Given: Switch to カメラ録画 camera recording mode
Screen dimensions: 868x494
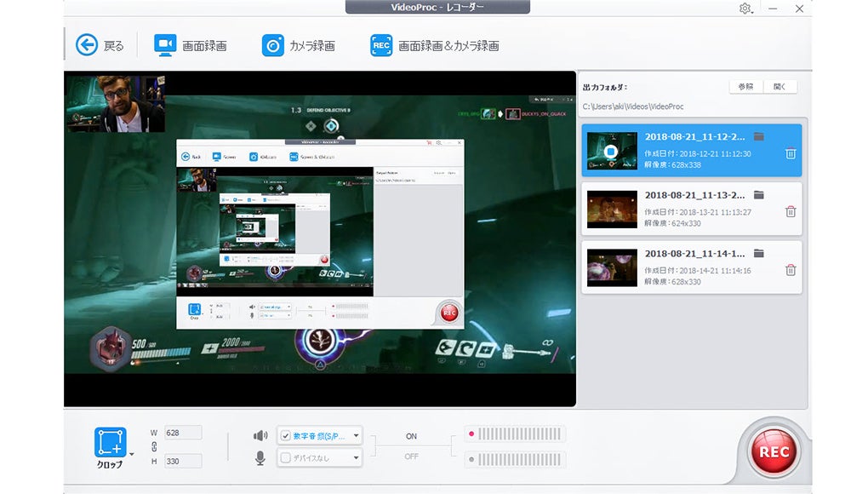Looking at the screenshot, I should point(299,45).
